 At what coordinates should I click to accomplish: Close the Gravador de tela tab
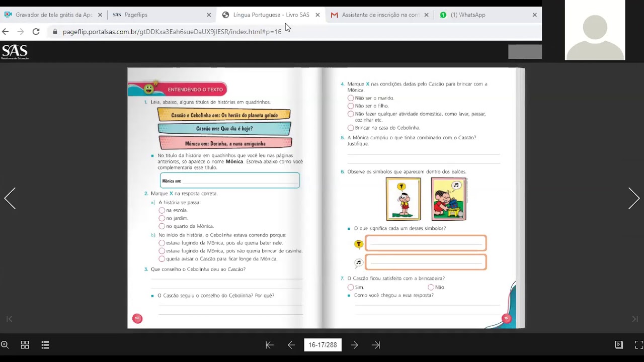(100, 15)
